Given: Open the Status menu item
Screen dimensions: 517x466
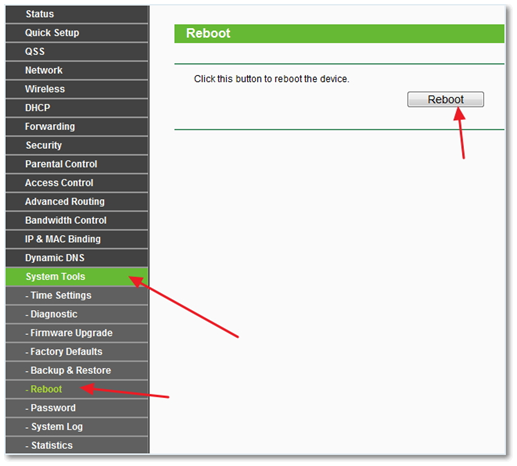Looking at the screenshot, I should point(77,14).
